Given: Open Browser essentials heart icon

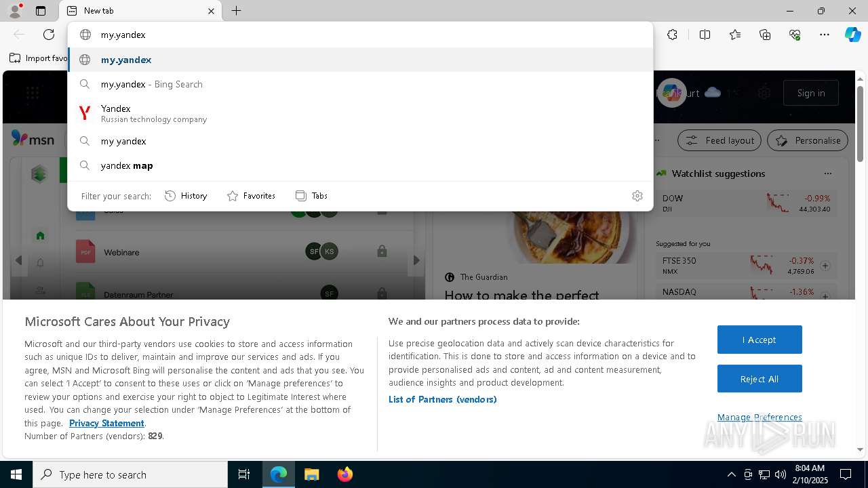Looking at the screenshot, I should [795, 35].
